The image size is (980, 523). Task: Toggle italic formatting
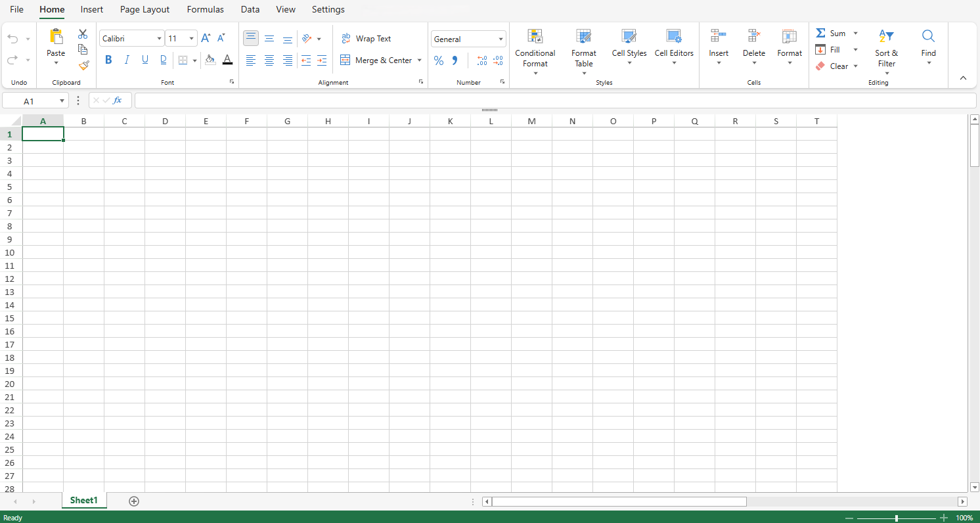tap(127, 60)
